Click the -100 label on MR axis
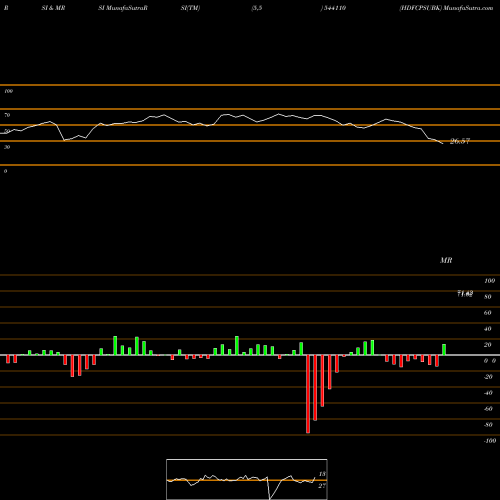Screen dimensions: 500x500 (x=490, y=441)
